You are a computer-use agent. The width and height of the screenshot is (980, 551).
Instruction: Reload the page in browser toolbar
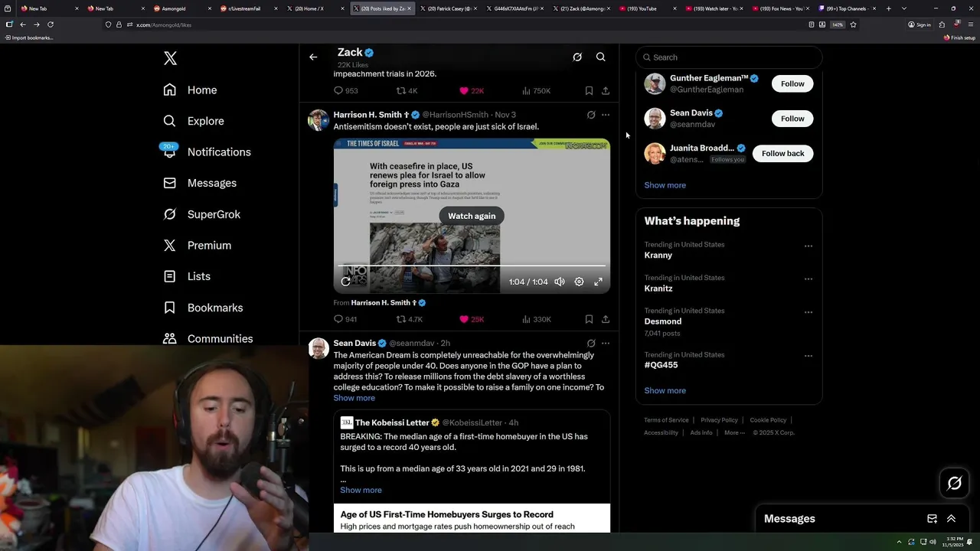point(51,24)
